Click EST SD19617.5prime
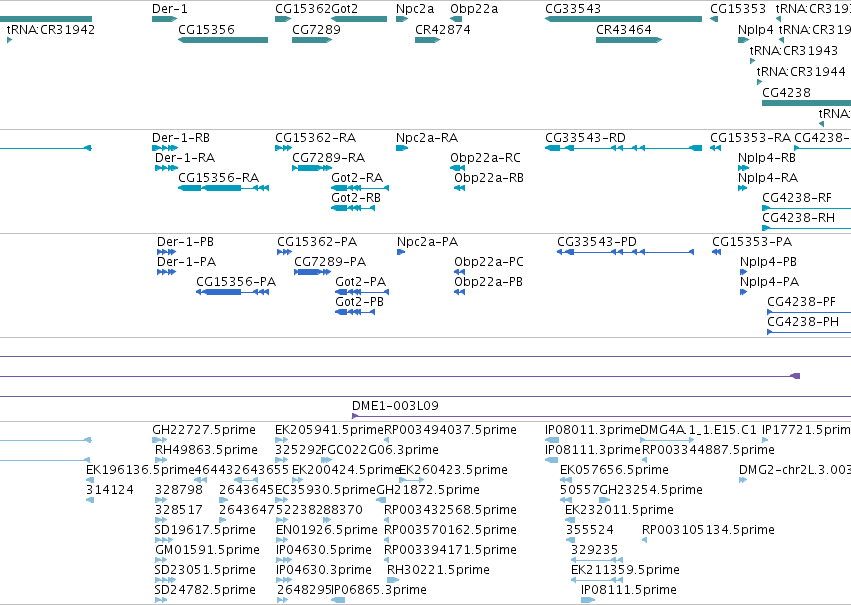The height and width of the screenshot is (605, 851). pyautogui.click(x=164, y=540)
